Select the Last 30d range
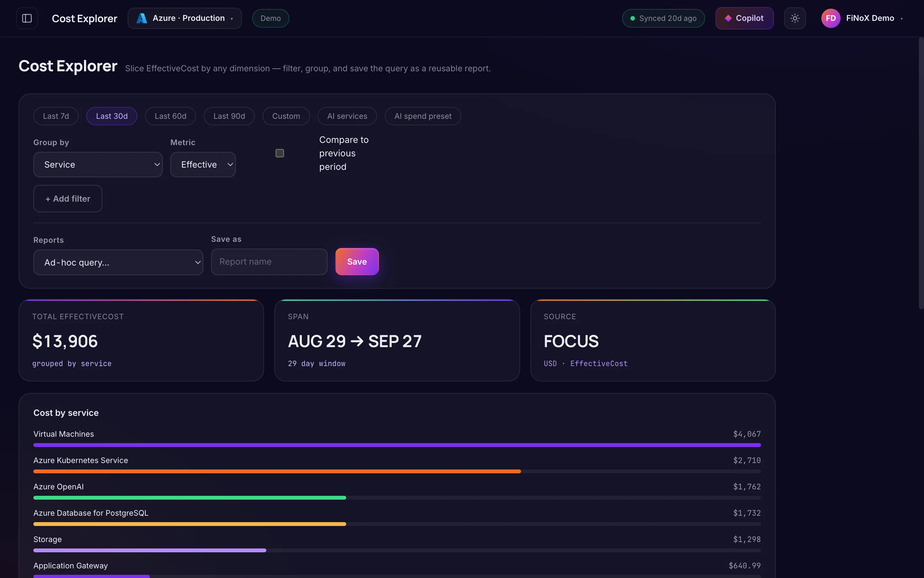 [x=112, y=116]
